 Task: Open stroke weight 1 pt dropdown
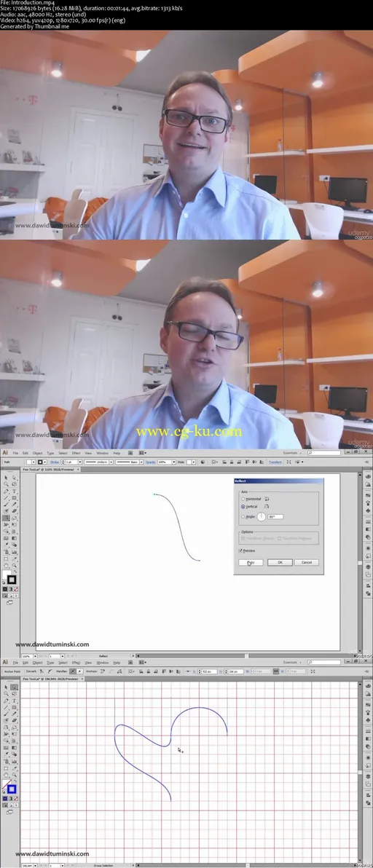click(x=79, y=462)
